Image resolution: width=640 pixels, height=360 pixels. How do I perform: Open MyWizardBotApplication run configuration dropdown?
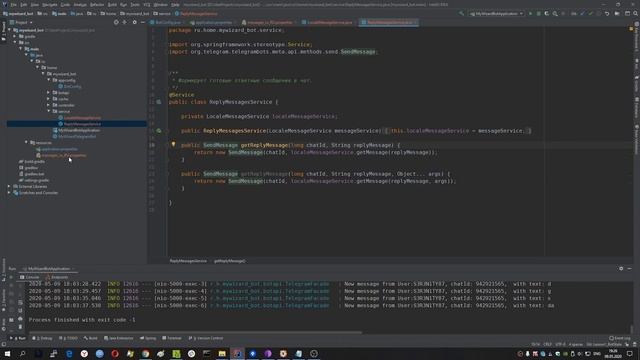[496, 13]
